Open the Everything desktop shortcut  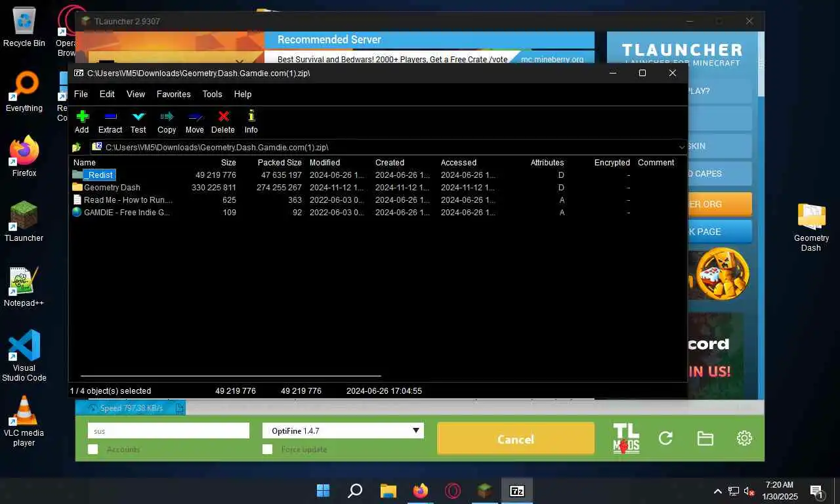coord(24,92)
